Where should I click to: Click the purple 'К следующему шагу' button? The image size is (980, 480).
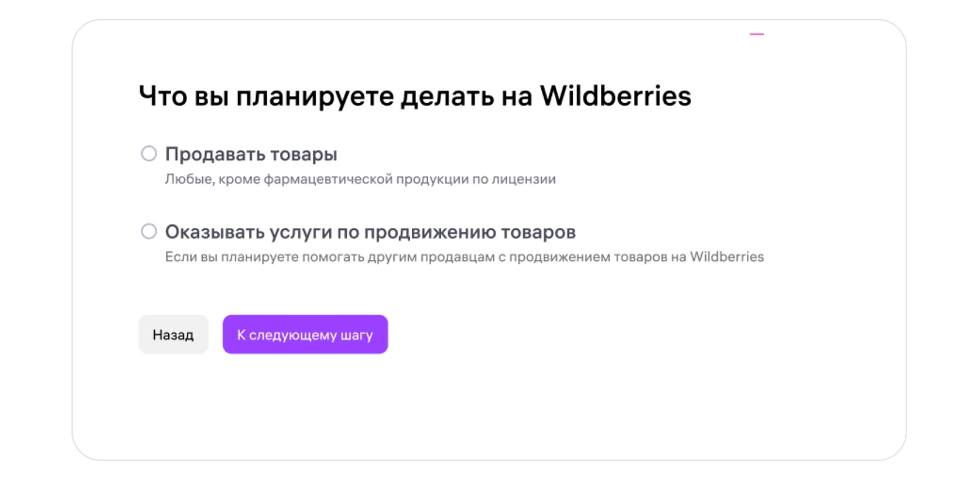tap(305, 335)
